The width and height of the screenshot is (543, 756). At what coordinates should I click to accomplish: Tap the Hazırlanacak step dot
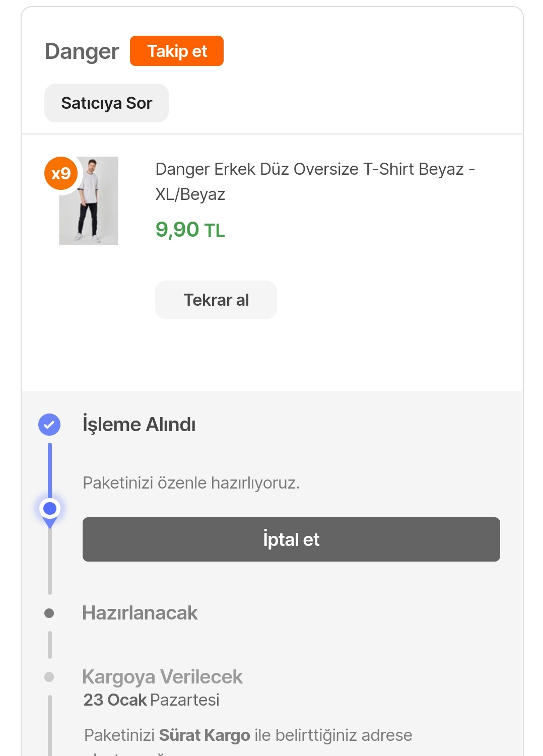(x=49, y=613)
